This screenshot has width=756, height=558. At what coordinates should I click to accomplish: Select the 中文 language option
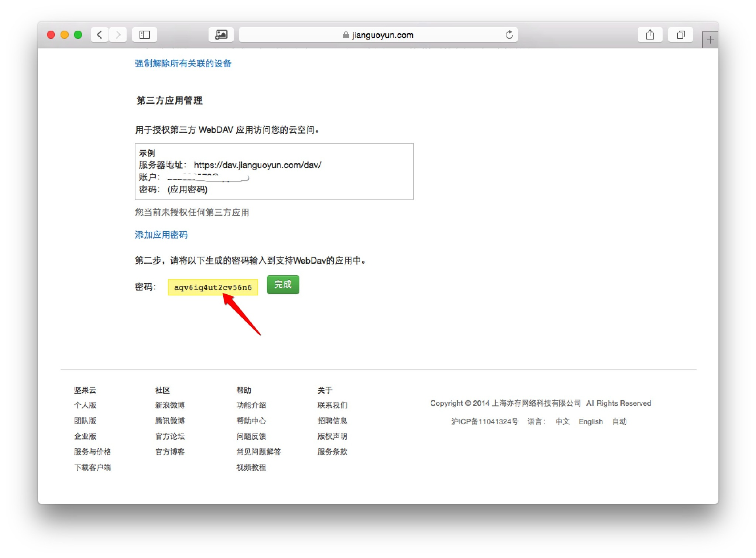(x=562, y=421)
